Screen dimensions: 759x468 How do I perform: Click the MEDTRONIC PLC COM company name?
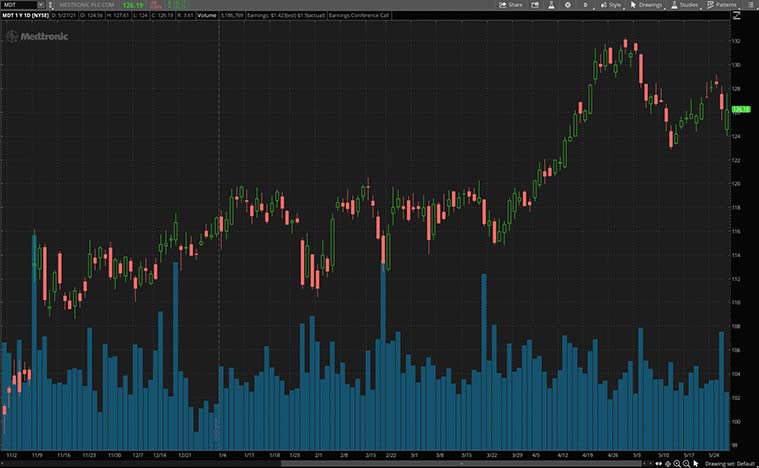click(x=87, y=5)
